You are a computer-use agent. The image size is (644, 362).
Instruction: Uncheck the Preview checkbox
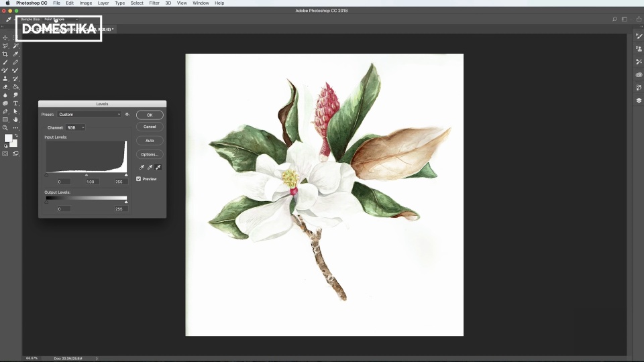coord(139,179)
